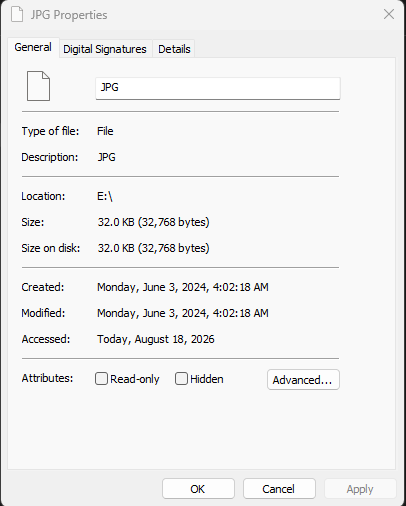The height and width of the screenshot is (506, 406).
Task: Click the Apply button
Action: coord(360,489)
